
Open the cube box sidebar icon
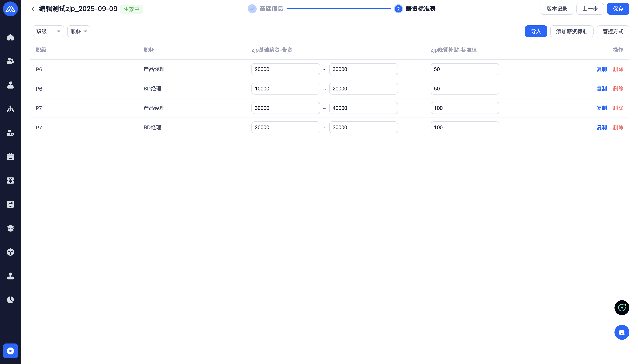10,252
